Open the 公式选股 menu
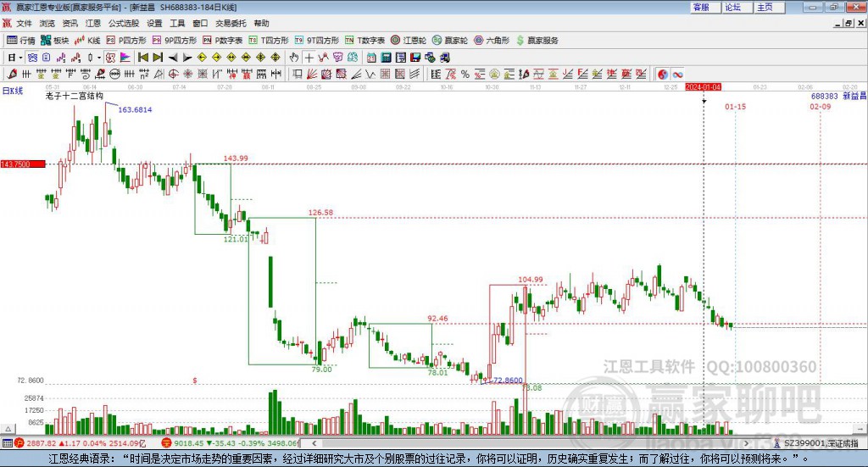 coord(124,23)
